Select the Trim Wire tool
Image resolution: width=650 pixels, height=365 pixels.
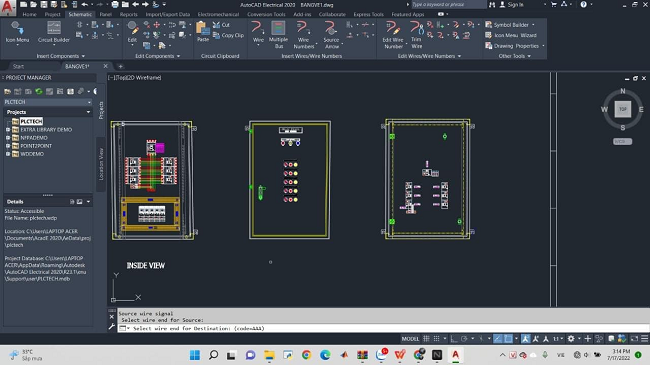coord(416,35)
